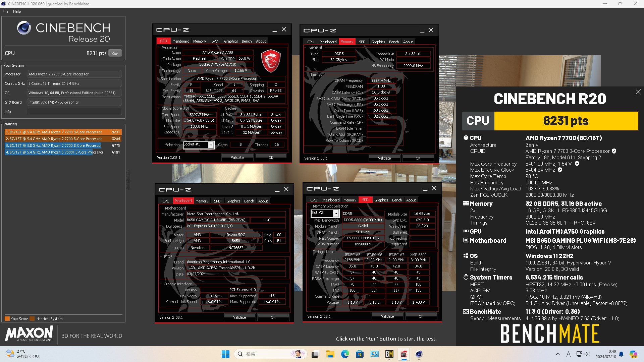Click Validate in the Memory tab CPU-Z window
Viewport: 644px width, 362px height.
(x=384, y=158)
